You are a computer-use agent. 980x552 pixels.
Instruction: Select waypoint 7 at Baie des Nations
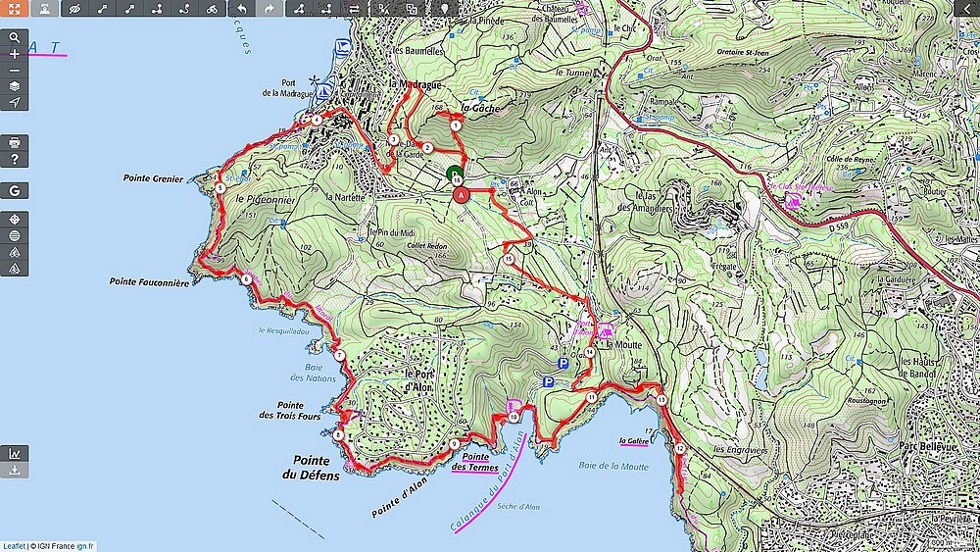click(339, 355)
